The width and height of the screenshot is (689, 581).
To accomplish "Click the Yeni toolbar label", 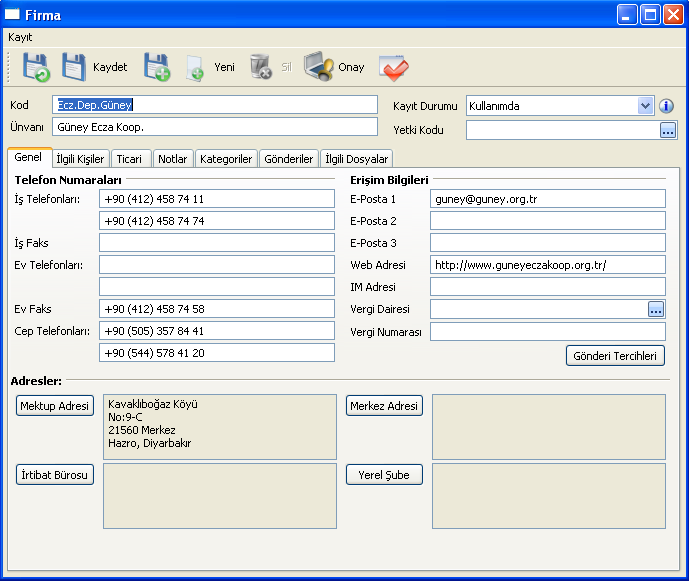I will (225, 67).
